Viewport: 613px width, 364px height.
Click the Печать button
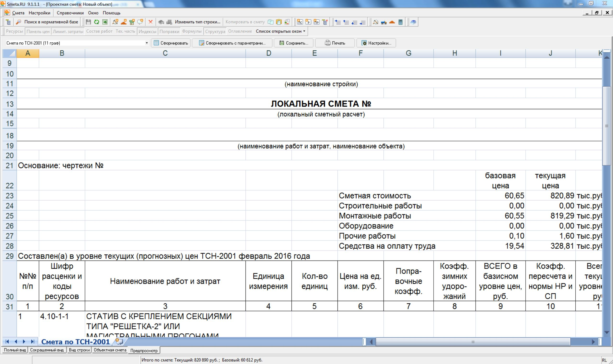click(x=335, y=43)
